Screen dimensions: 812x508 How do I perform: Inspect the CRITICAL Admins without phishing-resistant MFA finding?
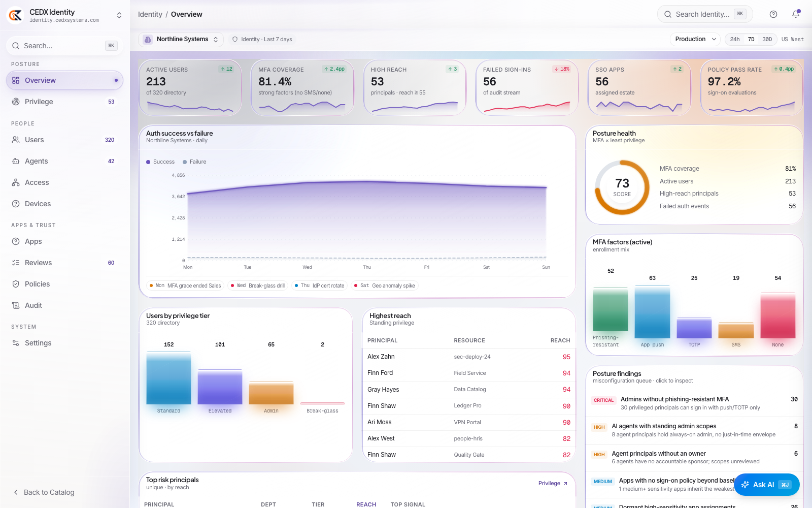[x=694, y=403]
